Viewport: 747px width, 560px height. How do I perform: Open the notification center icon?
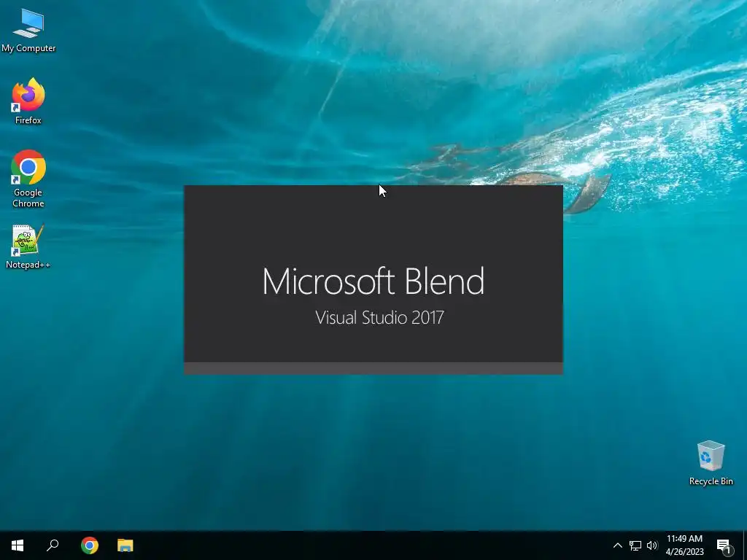point(724,545)
